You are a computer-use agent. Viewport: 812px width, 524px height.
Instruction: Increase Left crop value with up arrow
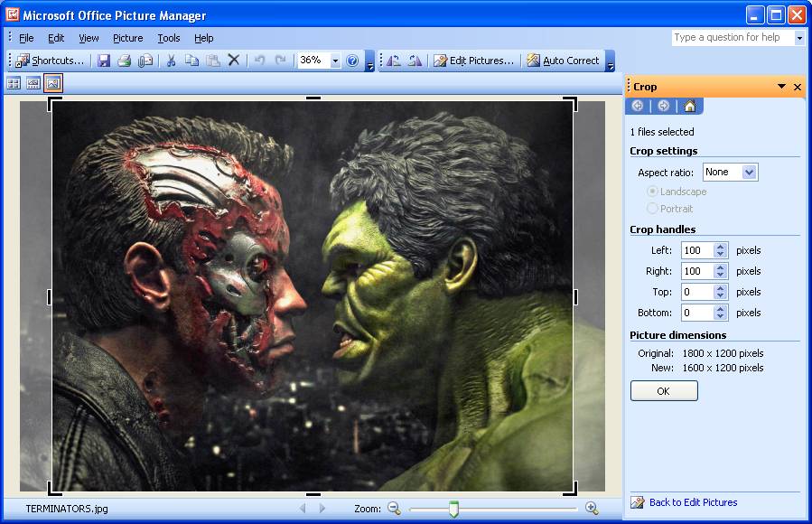point(721,247)
